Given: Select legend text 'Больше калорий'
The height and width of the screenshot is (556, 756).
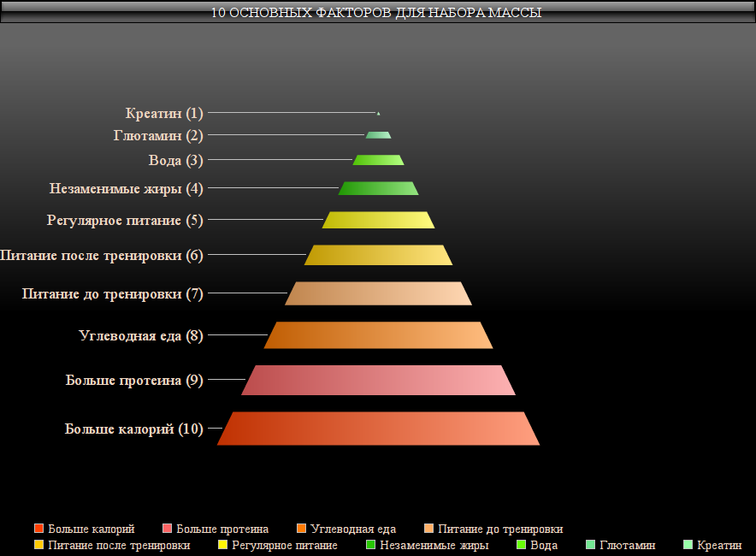Looking at the screenshot, I should click(92, 529).
